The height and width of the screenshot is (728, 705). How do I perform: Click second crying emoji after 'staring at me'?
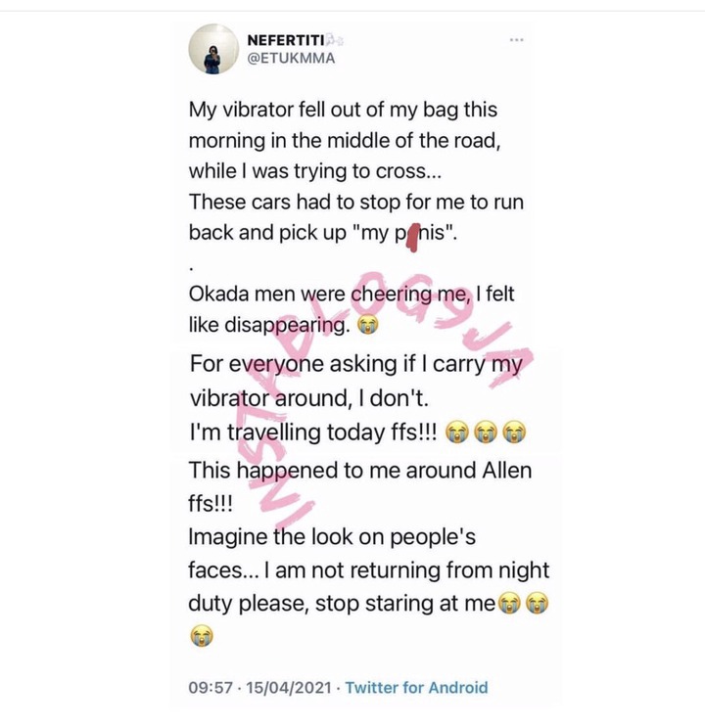tap(538, 604)
